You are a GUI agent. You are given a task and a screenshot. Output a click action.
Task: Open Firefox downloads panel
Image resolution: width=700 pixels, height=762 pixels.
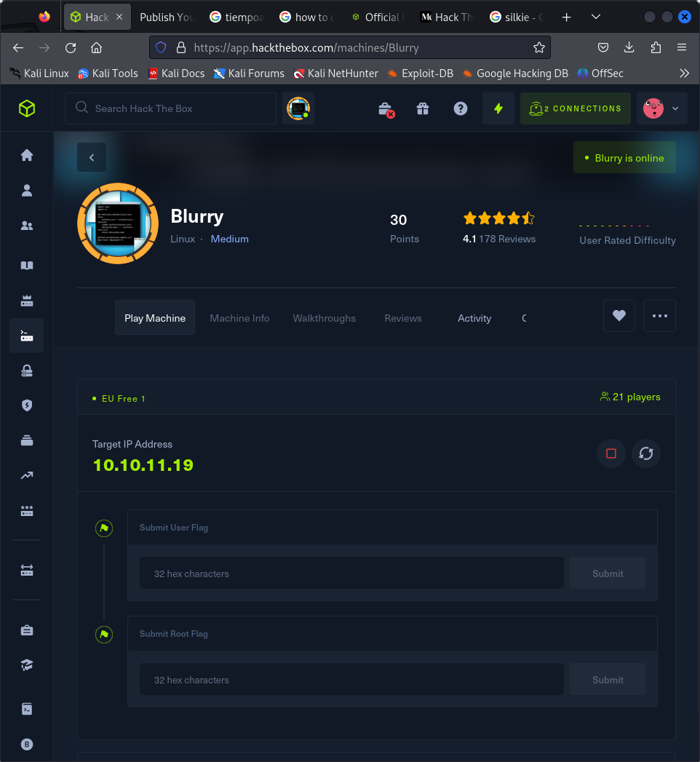pos(629,47)
